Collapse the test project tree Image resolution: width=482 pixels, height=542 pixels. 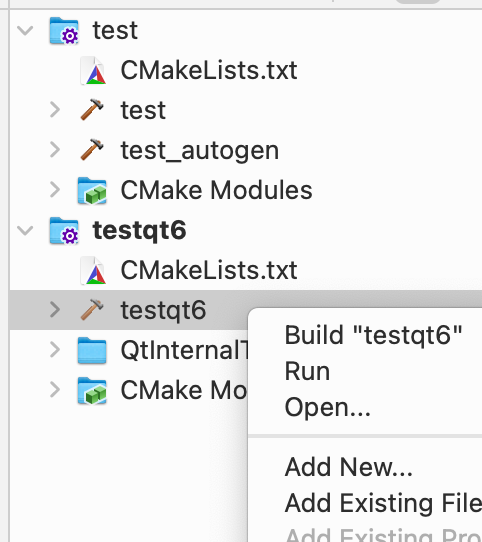coord(25,30)
